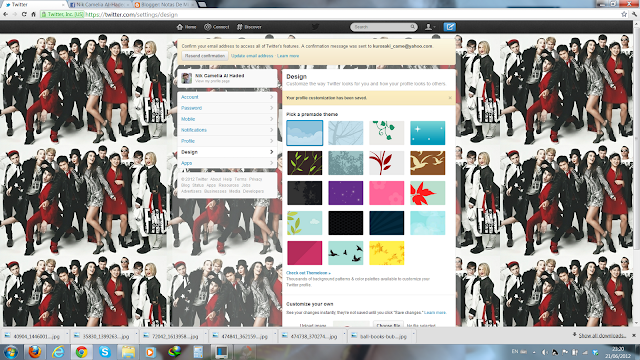Click the Chrome icon in the taskbar
Viewport: 640px width, 360px height.
coord(81,352)
